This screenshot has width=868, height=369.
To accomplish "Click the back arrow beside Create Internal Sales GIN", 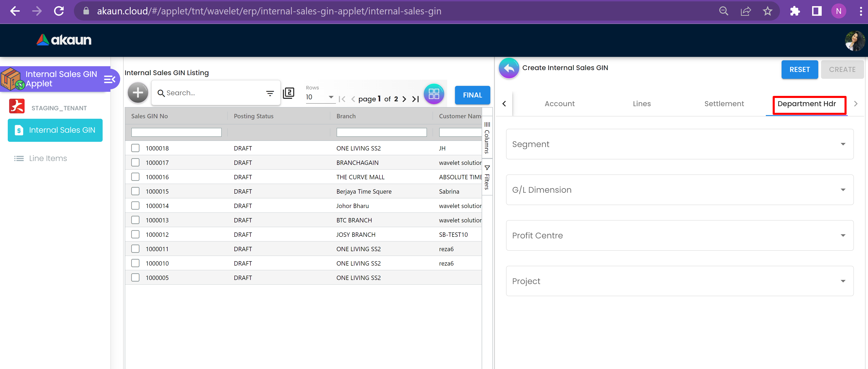I will tap(509, 69).
